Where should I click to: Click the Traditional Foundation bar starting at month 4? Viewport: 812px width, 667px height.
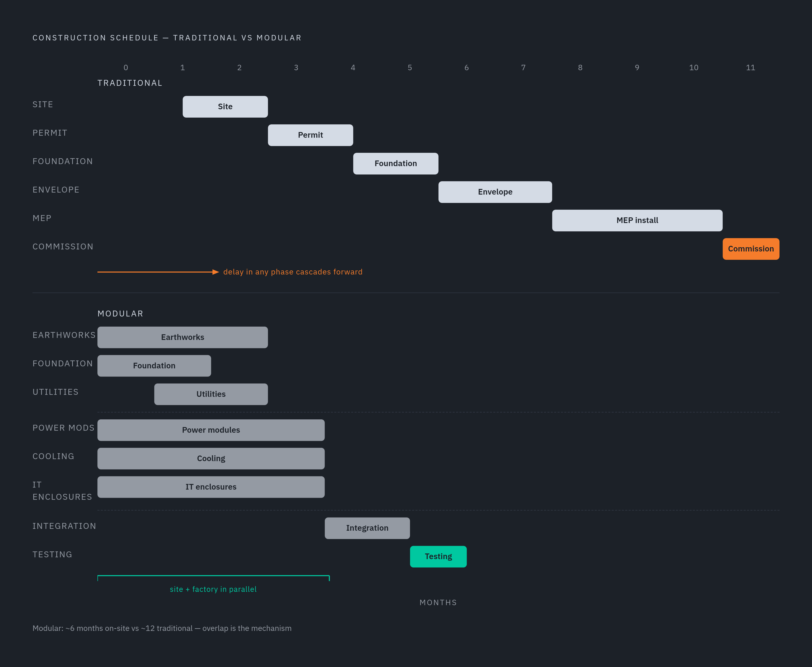pyautogui.click(x=395, y=164)
